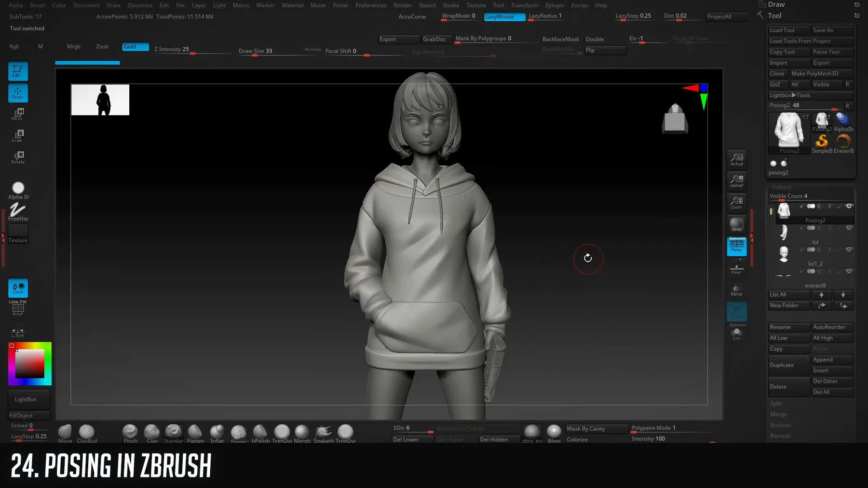Viewport: 868px width, 488px height.
Task: Activate the Edit mode icon
Action: (x=18, y=71)
